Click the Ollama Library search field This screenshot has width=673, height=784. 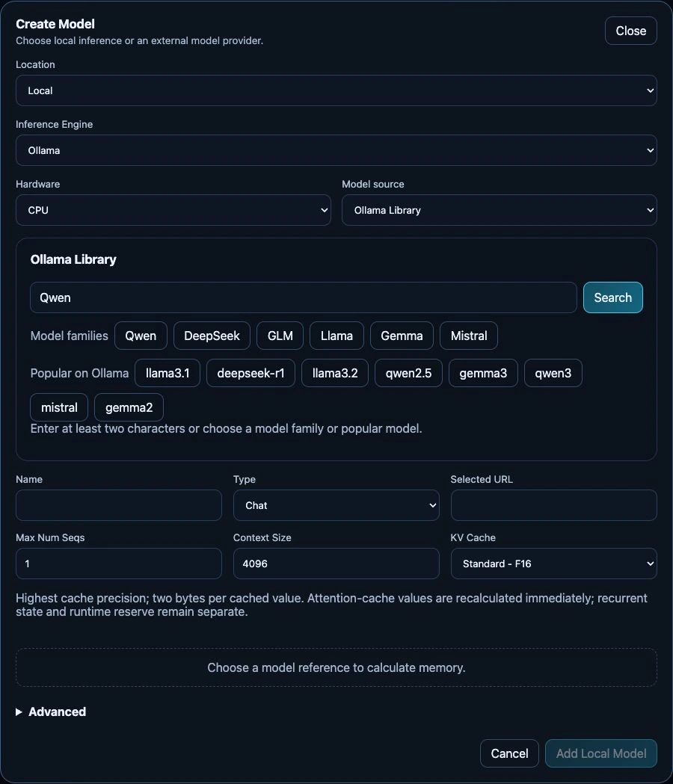click(x=304, y=297)
